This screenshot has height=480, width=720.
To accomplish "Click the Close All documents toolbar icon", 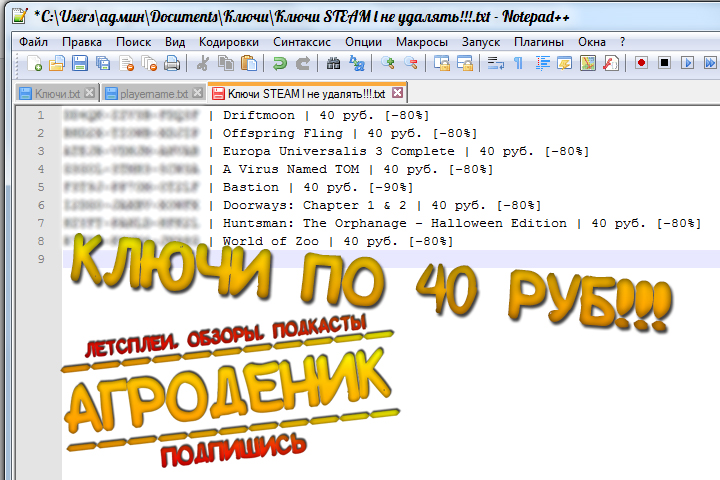I will [149, 63].
